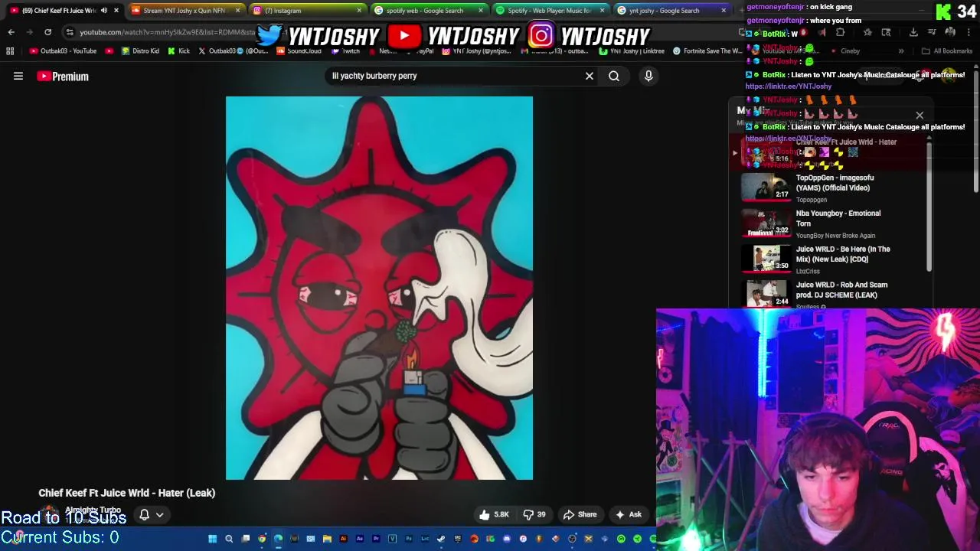Click the video title Chief Keef Ft Juice Wrld - Hater
Screen dimensions: 980x551
pyautogui.click(x=127, y=493)
